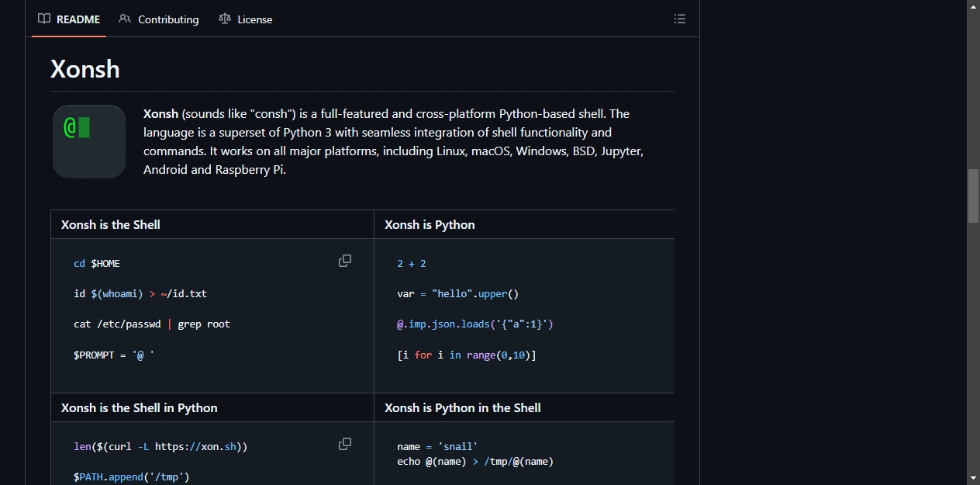Image resolution: width=980 pixels, height=485 pixels.
Task: Click 'cat /etc/passwd | grep root' line
Action: pyautogui.click(x=152, y=324)
